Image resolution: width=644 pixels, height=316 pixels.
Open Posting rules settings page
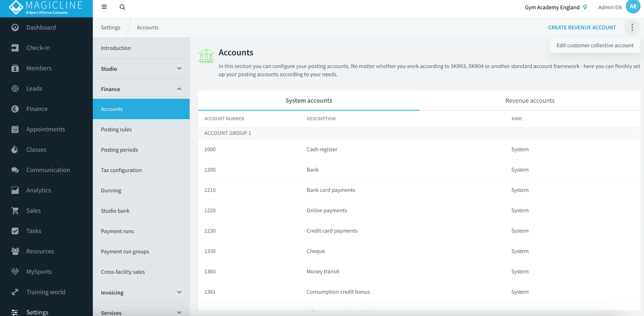[141, 130]
